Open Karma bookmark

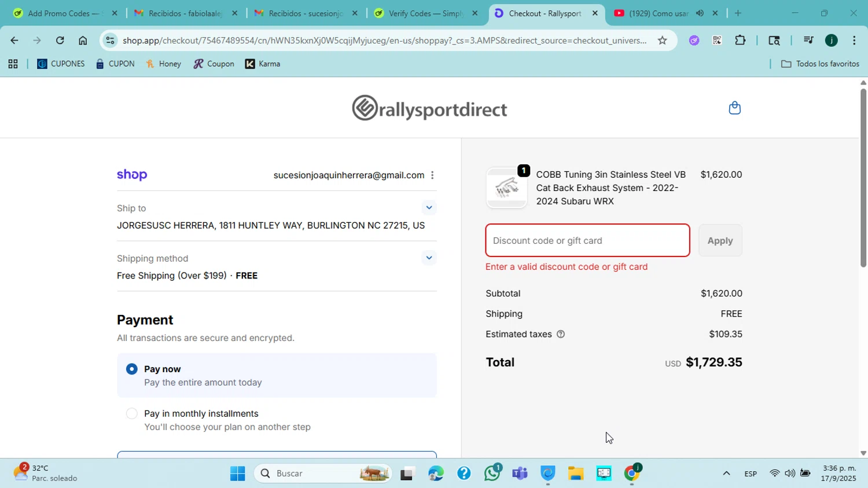pos(263,64)
